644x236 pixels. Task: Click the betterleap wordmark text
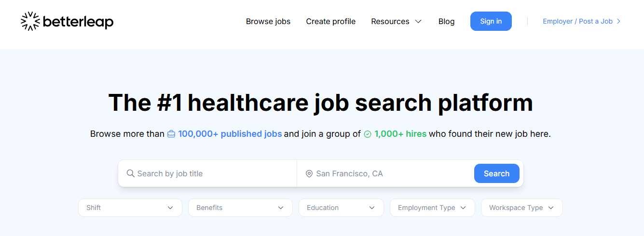(x=78, y=22)
